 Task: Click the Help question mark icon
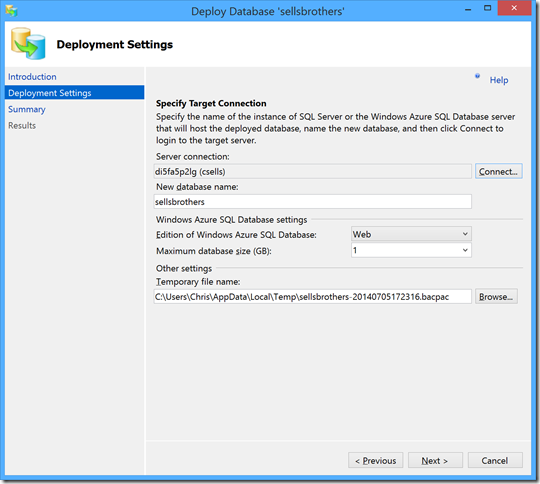[x=477, y=76]
